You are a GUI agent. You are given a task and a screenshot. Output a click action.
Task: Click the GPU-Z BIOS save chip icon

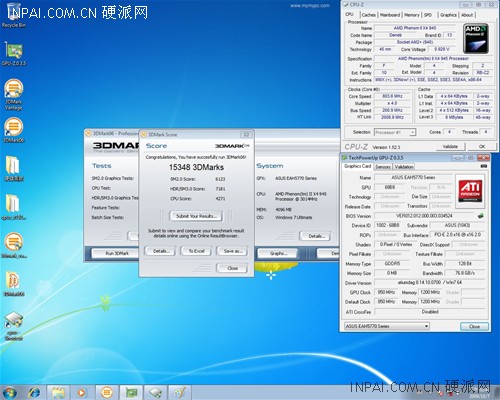tap(480, 216)
